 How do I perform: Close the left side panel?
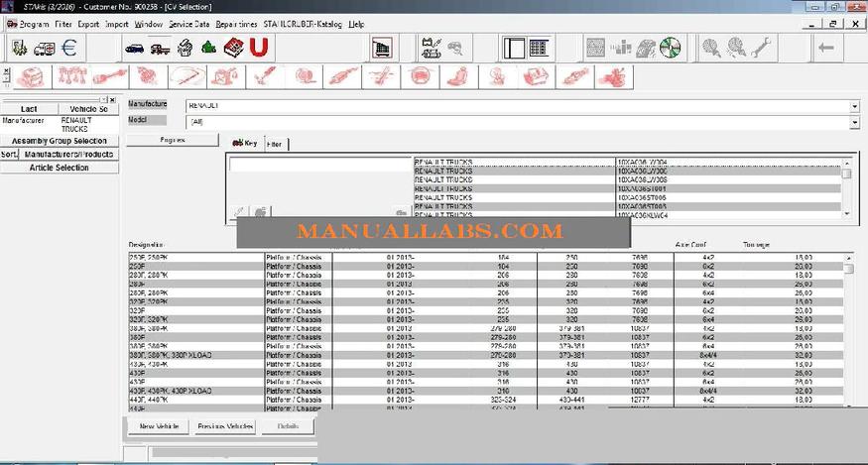112,99
